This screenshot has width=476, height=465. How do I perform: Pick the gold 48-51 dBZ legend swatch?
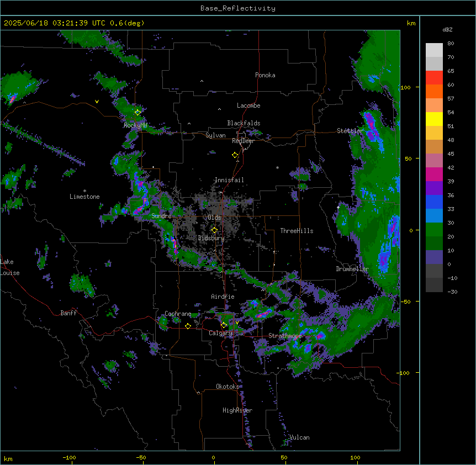pyautogui.click(x=434, y=133)
